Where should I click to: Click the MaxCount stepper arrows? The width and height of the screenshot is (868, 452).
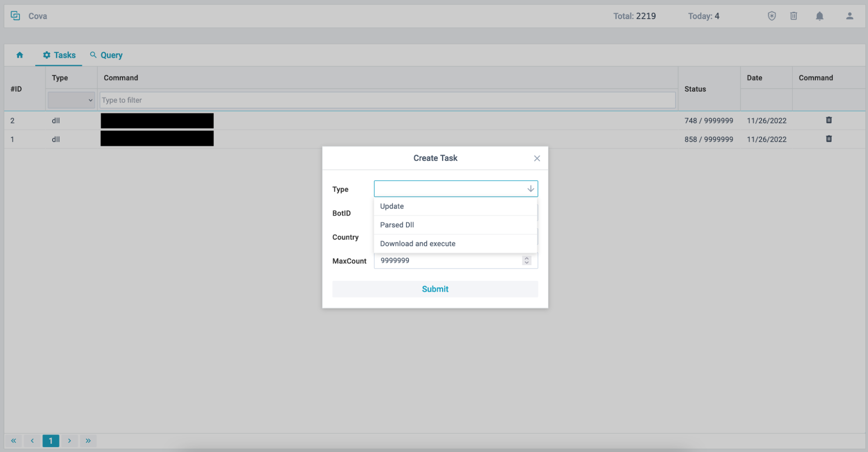[526, 260]
